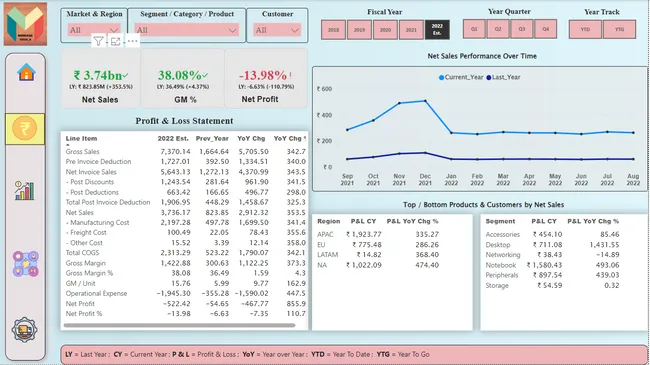The height and width of the screenshot is (365, 650).
Task: Click the Net Profit % row value -13.98
Action: point(179,314)
